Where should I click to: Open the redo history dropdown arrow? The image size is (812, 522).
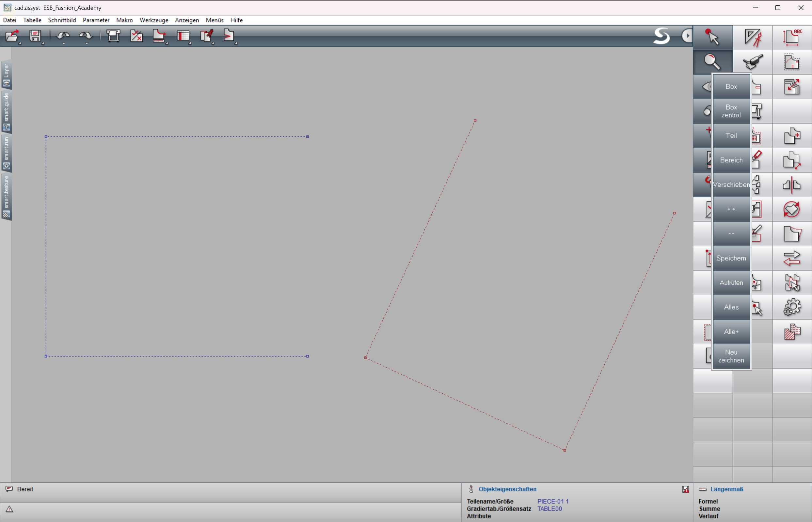[87, 44]
